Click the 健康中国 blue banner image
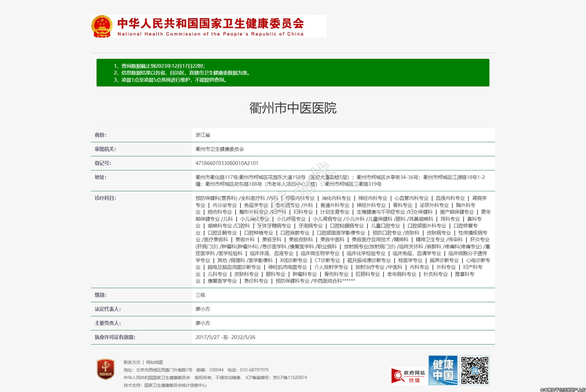The width and height of the screenshot is (586, 392). tap(443, 370)
